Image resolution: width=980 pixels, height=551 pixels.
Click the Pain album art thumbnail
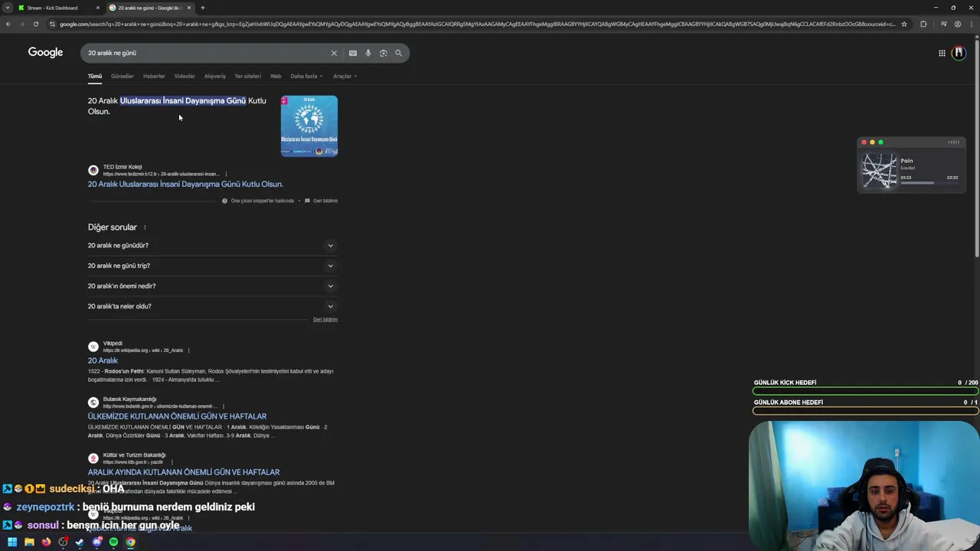pyautogui.click(x=879, y=171)
